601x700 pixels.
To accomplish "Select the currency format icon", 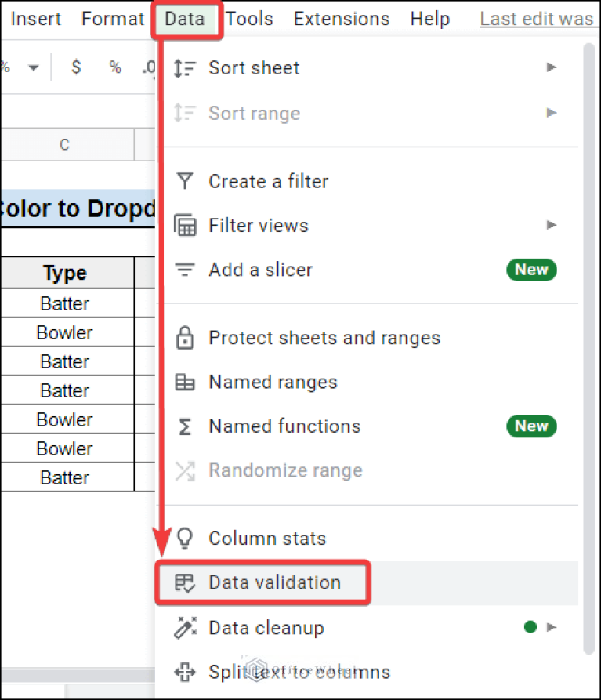I will click(75, 67).
